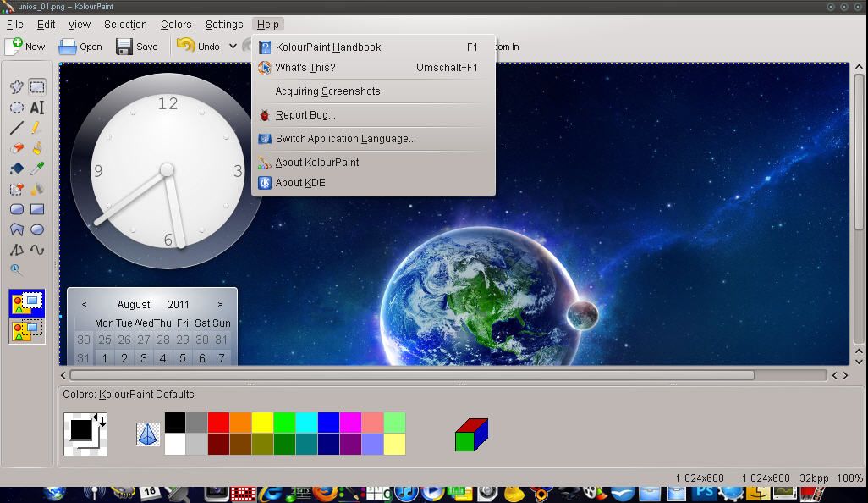Screen dimensions: 868x503
Task: Activate the Color Picker eyedropper tool
Action: point(37,169)
